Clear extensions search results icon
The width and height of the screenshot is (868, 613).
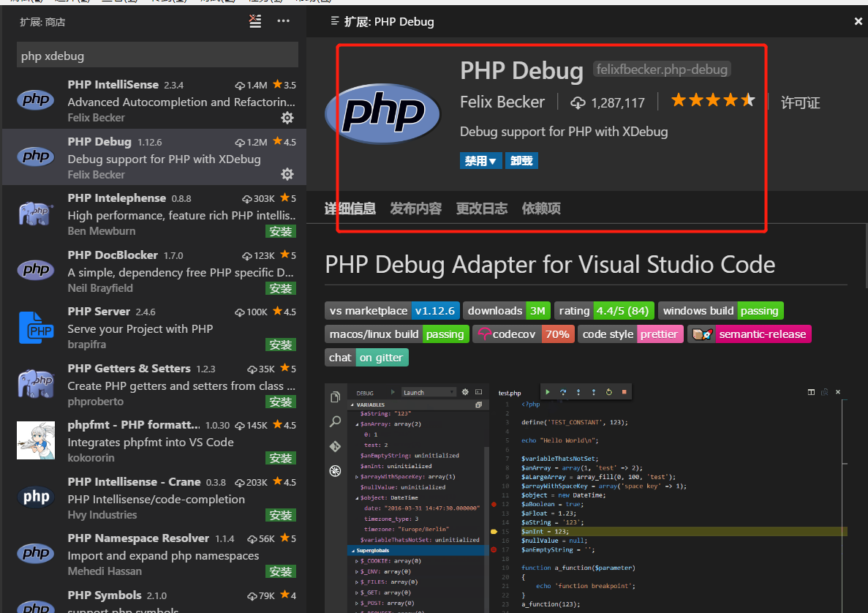(x=254, y=22)
